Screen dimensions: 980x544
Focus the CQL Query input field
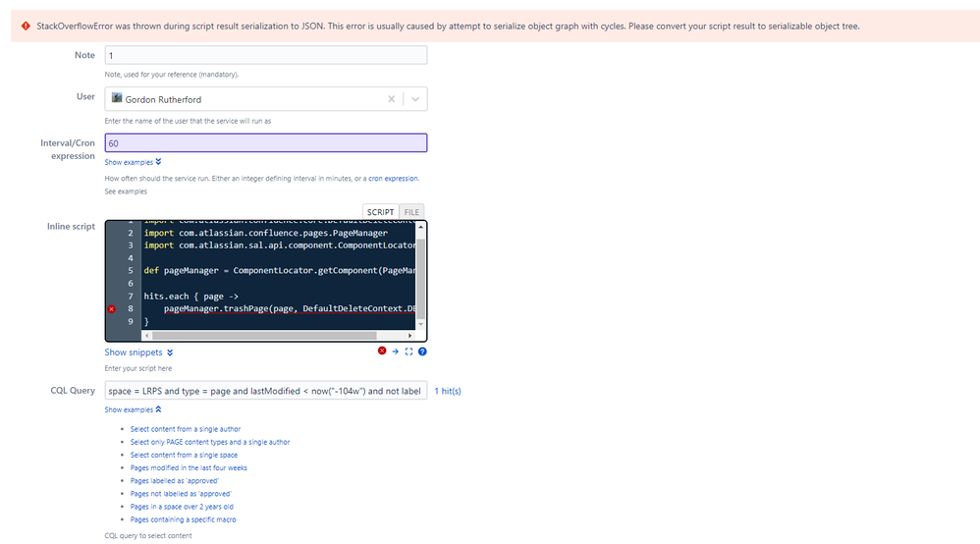click(266, 391)
